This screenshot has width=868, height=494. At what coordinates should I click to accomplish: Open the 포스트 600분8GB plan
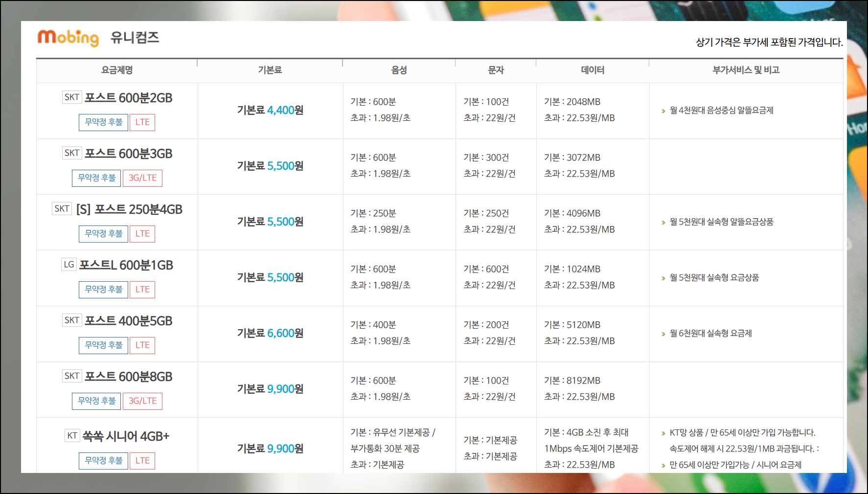coord(129,377)
